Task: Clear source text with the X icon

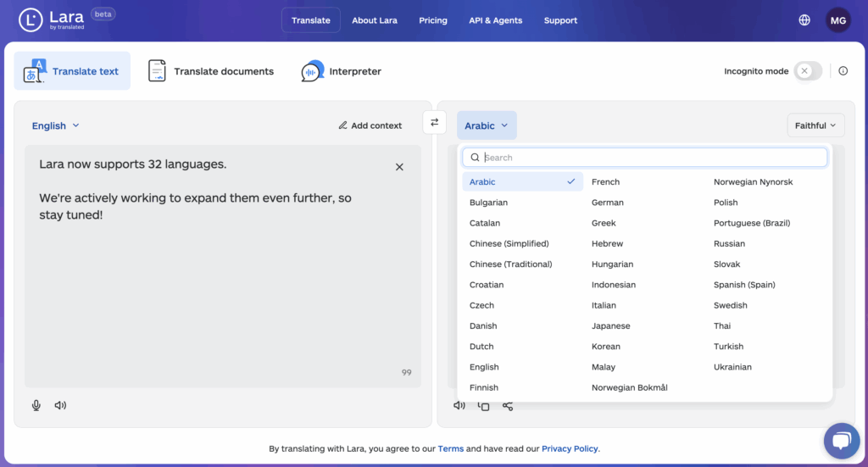Action: coord(399,167)
